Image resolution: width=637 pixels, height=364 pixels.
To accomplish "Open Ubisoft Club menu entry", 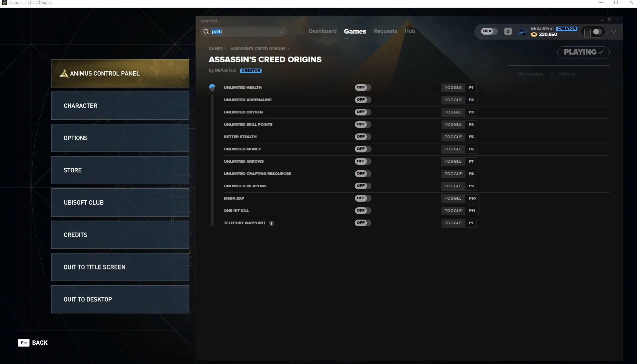I will (x=120, y=202).
